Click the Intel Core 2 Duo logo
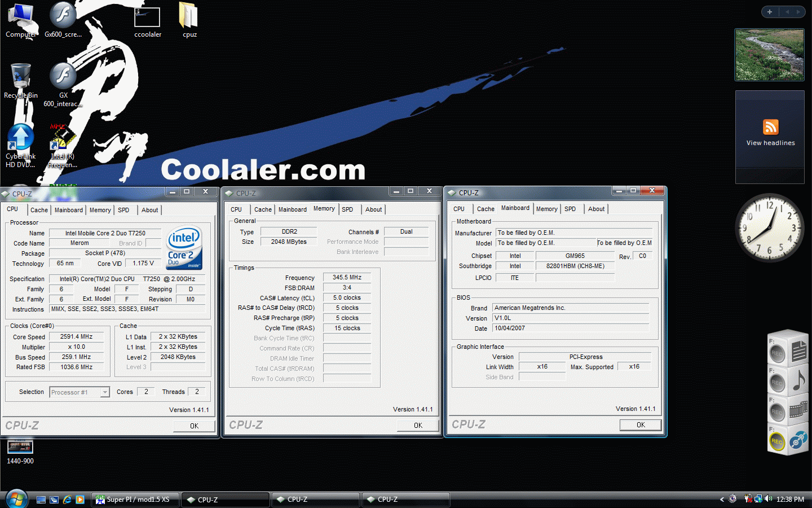This screenshot has height=508, width=812. pos(184,248)
